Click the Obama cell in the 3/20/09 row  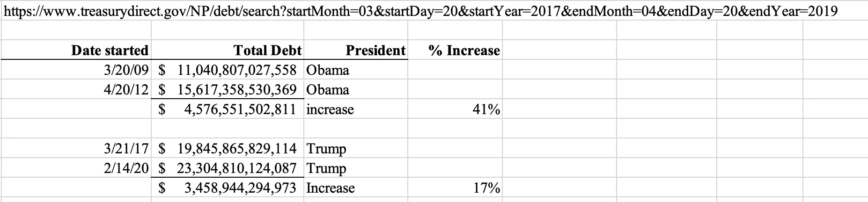(328, 70)
